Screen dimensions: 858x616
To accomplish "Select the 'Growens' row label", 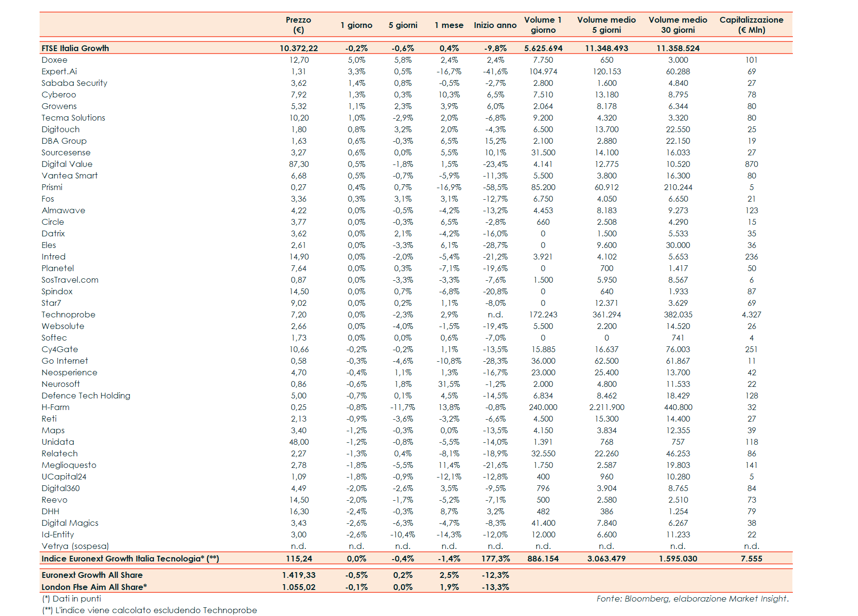I will pyautogui.click(x=59, y=106).
